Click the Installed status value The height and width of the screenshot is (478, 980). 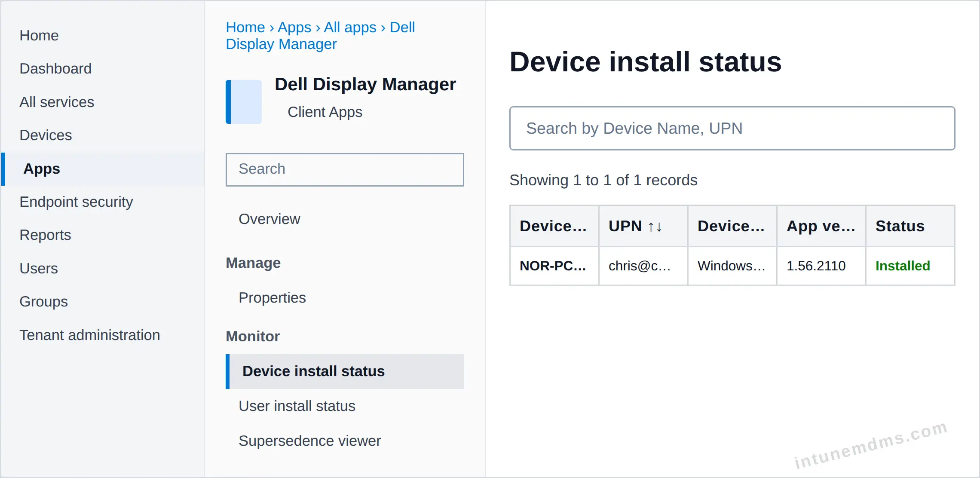coord(903,266)
